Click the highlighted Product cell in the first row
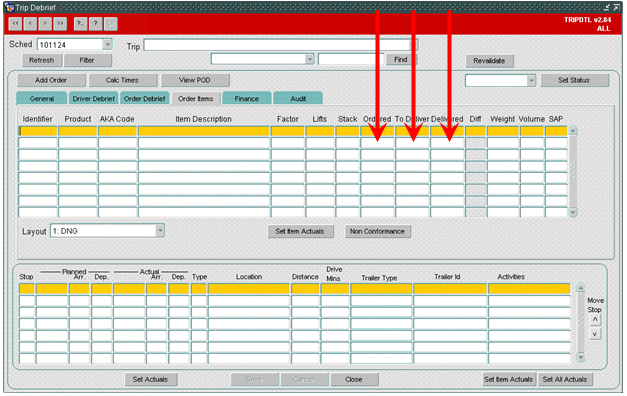This screenshot has height=396, width=627. [78, 131]
